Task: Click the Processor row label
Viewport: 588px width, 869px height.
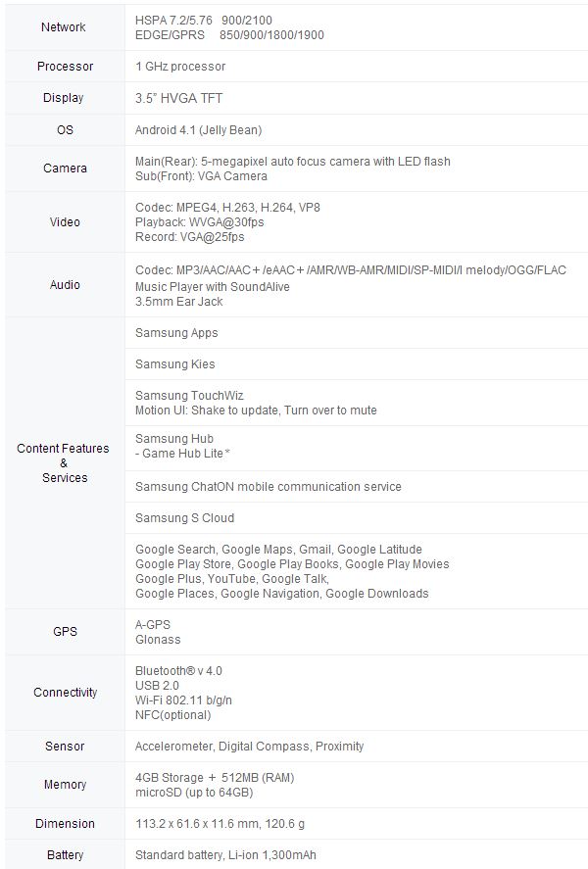Action: [65, 67]
